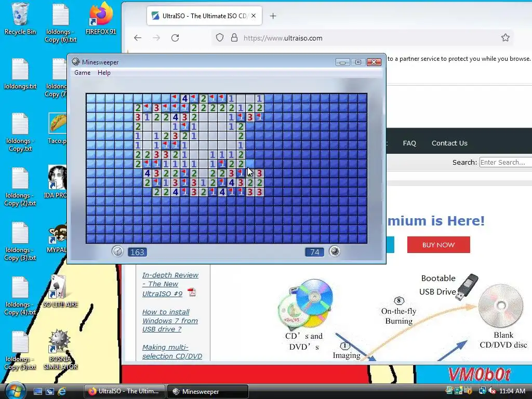Open BOSNIA SIMULATOR mine shortcut
Viewport: 532px width, 399px height.
(x=60, y=350)
